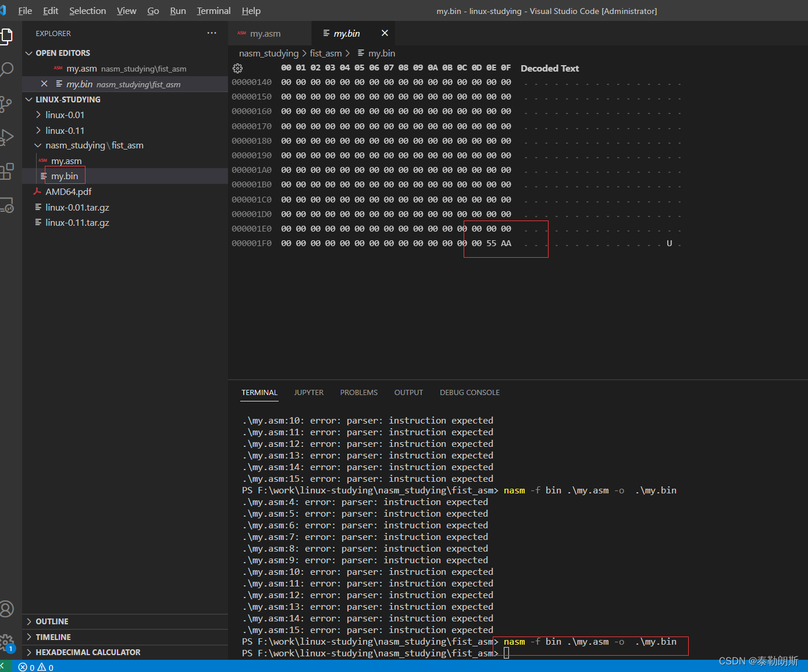The image size is (808, 672).
Task: Select linux-0.11.tar.gz file
Action: [x=125, y=222]
